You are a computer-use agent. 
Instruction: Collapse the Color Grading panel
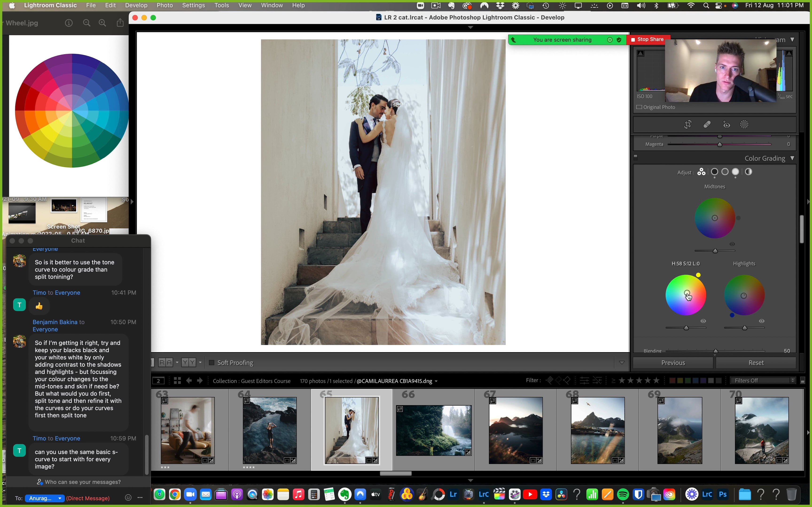pyautogui.click(x=792, y=158)
